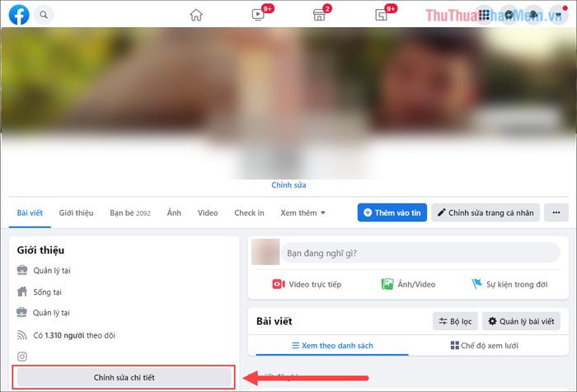577x392 pixels.
Task: Open the Watch video icon
Action: [257, 15]
